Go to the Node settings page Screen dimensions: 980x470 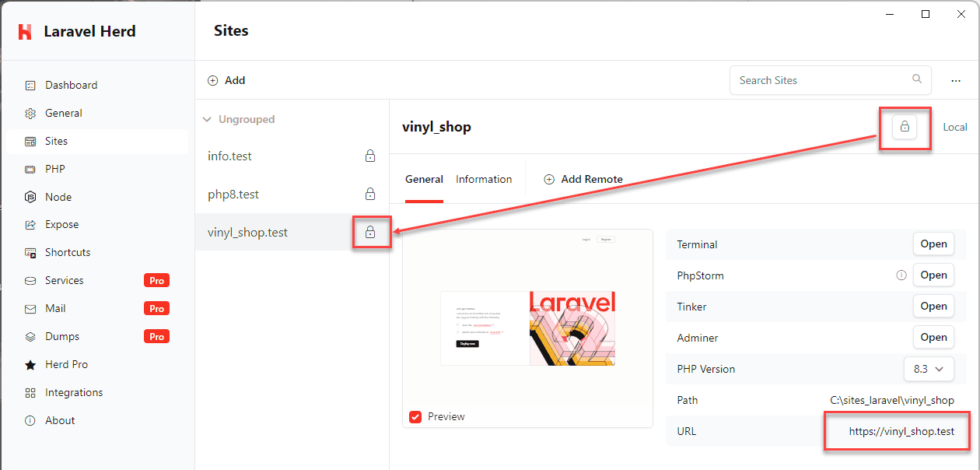(x=58, y=198)
